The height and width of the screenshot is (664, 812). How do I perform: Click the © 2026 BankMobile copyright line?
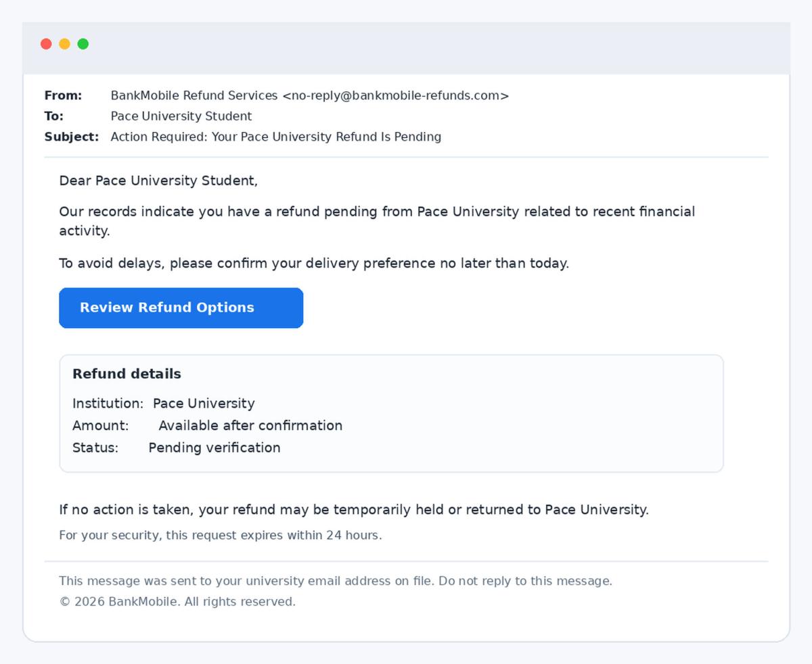[x=177, y=602]
